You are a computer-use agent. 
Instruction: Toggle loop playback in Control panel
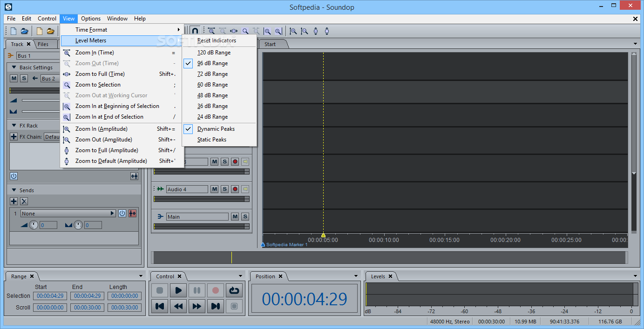[234, 290]
